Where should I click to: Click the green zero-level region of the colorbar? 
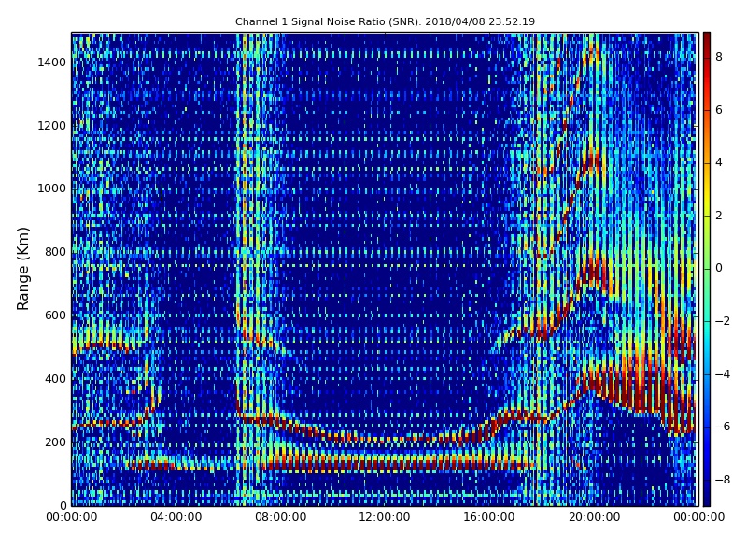707,269
